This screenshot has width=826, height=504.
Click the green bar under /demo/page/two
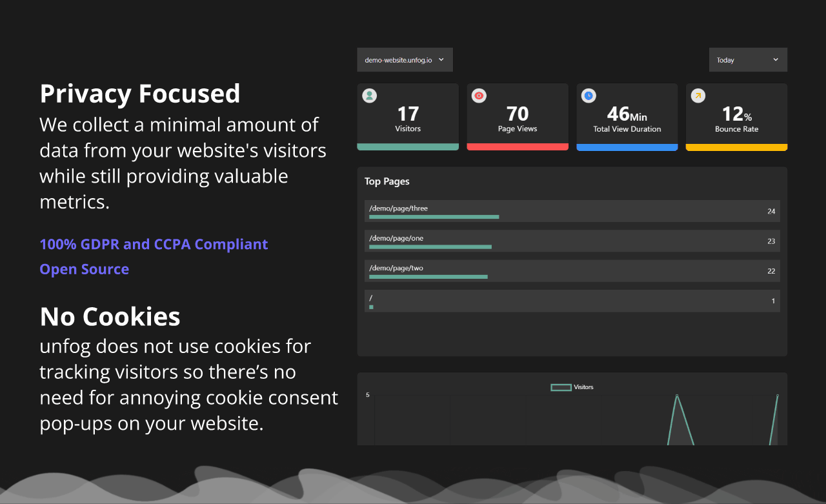pyautogui.click(x=428, y=276)
